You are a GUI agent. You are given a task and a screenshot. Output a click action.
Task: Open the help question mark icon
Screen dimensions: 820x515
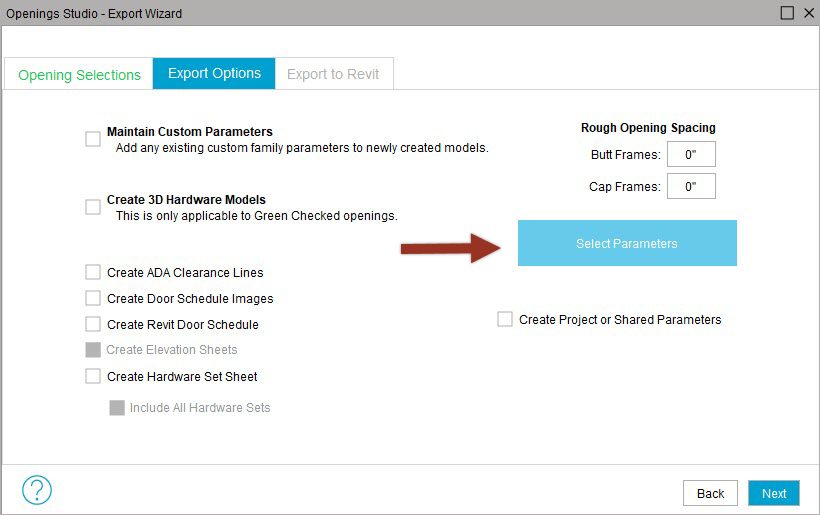(x=37, y=490)
